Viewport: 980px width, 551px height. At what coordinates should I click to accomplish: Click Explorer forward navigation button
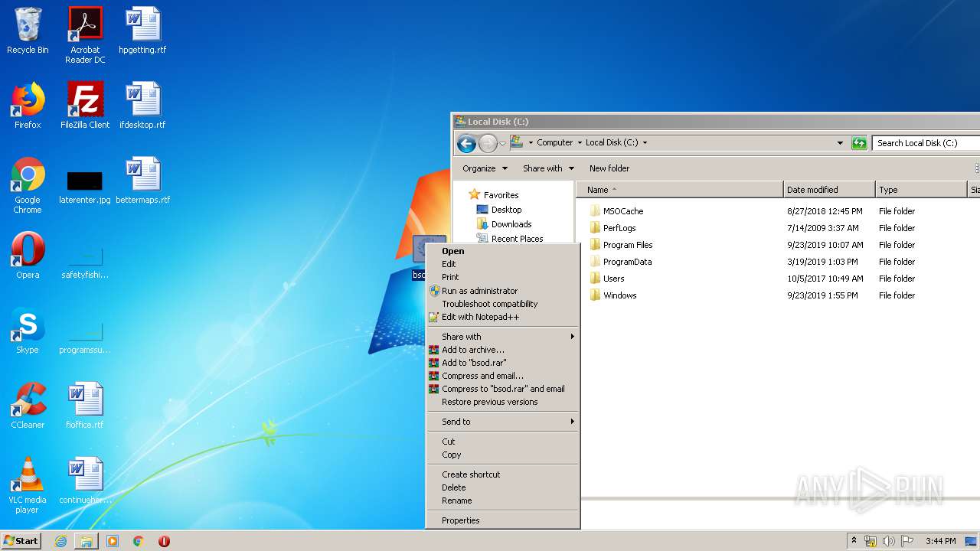[488, 143]
